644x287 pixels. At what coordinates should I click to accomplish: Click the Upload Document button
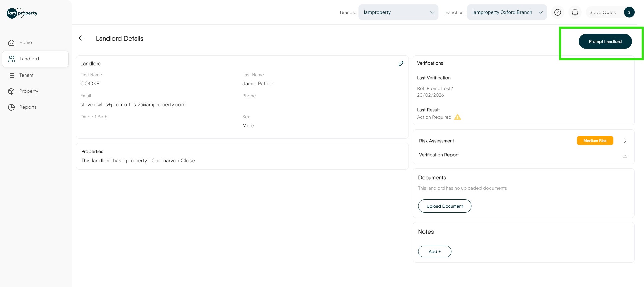pos(445,206)
